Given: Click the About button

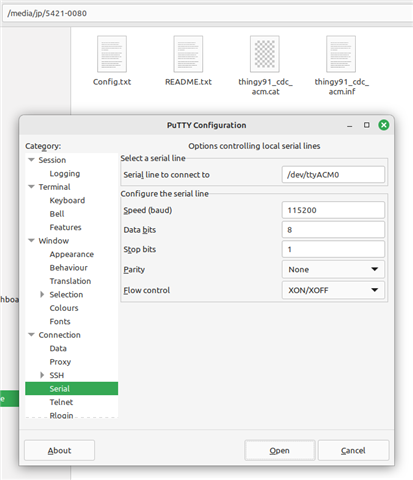Looking at the screenshot, I should coord(59,450).
